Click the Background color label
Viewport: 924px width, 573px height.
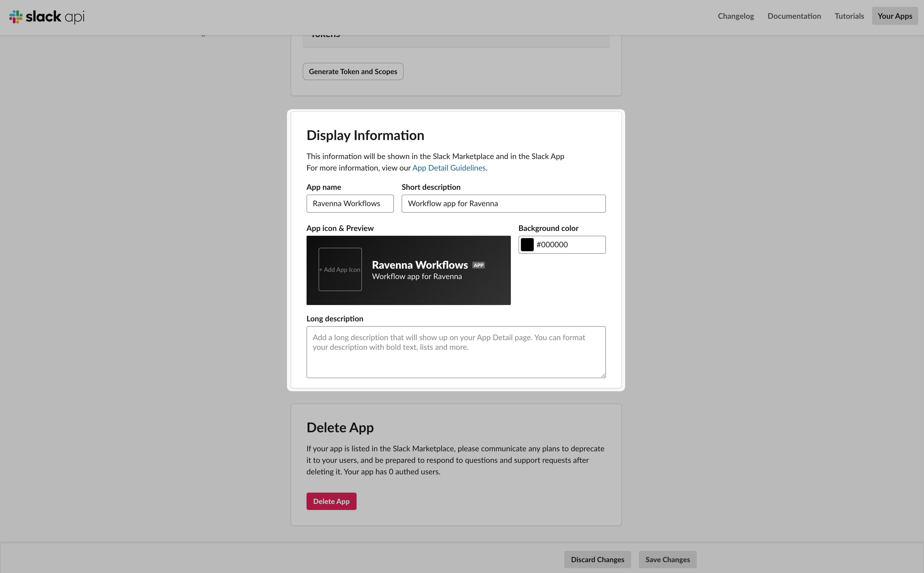point(548,228)
